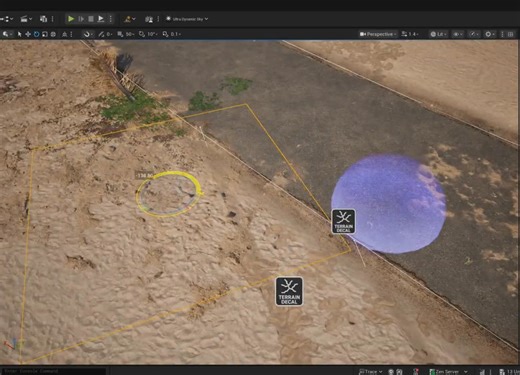
Task: Select the lower Terrain Decal actor icon
Action: (289, 291)
